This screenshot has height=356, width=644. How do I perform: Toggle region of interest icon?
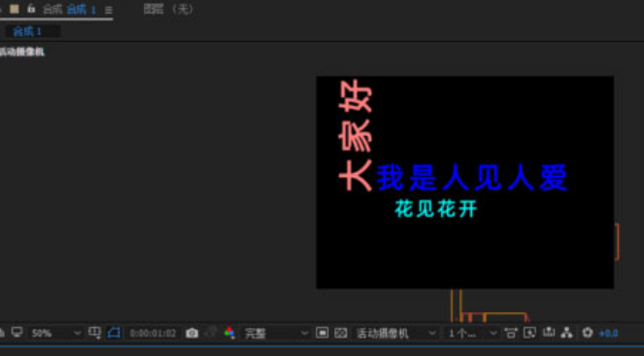pyautogui.click(x=322, y=333)
